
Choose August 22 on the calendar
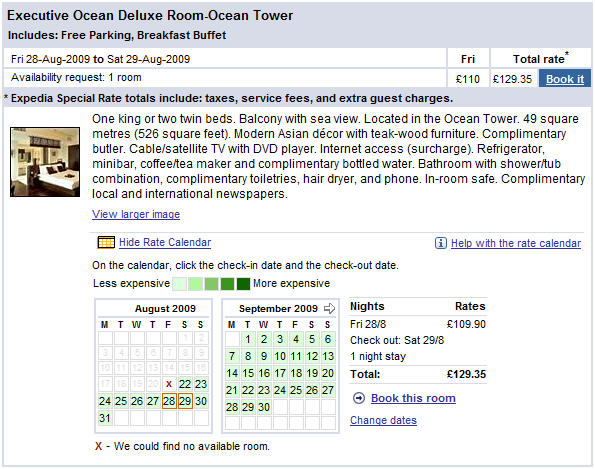tap(185, 384)
